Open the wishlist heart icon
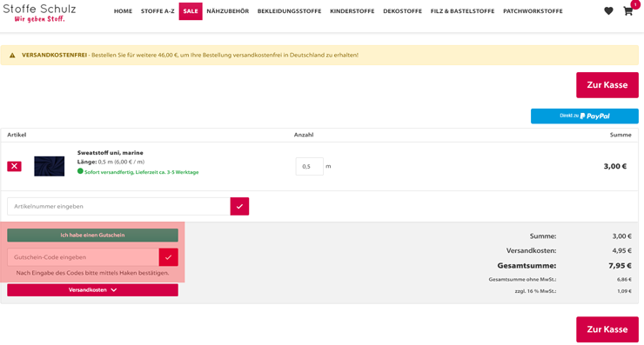 tap(608, 11)
